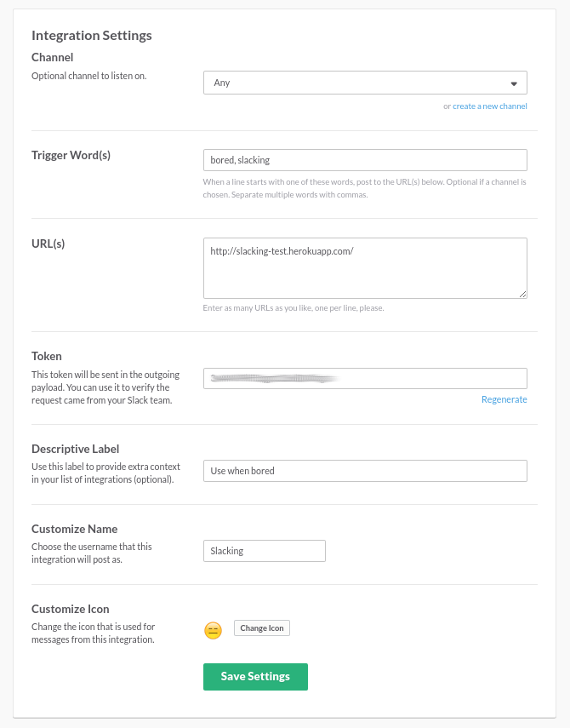Follow the create a new channel link
This screenshot has width=570, height=728.
(x=489, y=106)
